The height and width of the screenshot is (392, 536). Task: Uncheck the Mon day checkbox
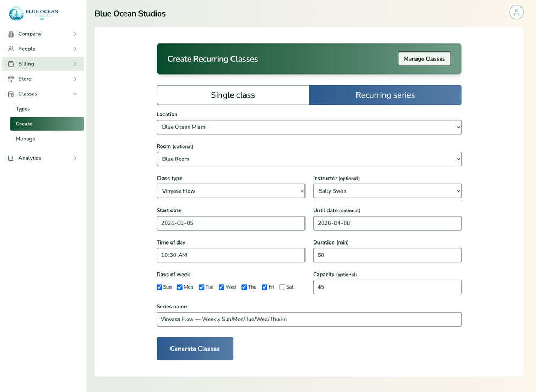(180, 287)
